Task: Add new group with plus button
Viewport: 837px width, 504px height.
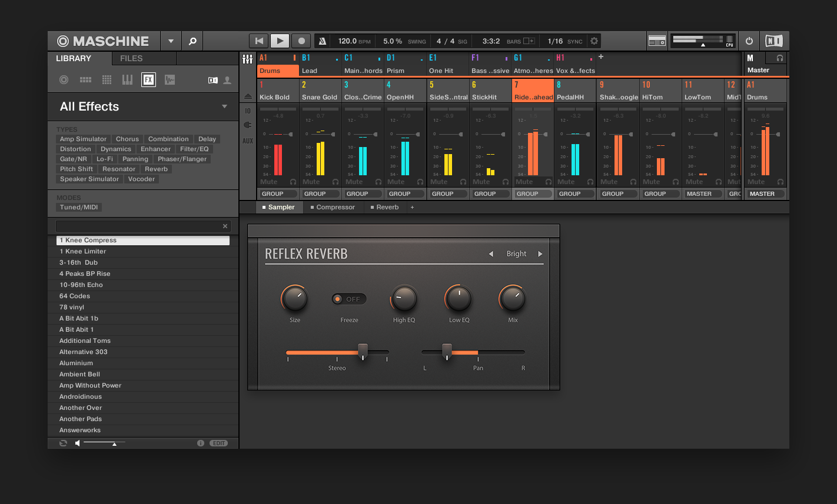Action: 601,57
